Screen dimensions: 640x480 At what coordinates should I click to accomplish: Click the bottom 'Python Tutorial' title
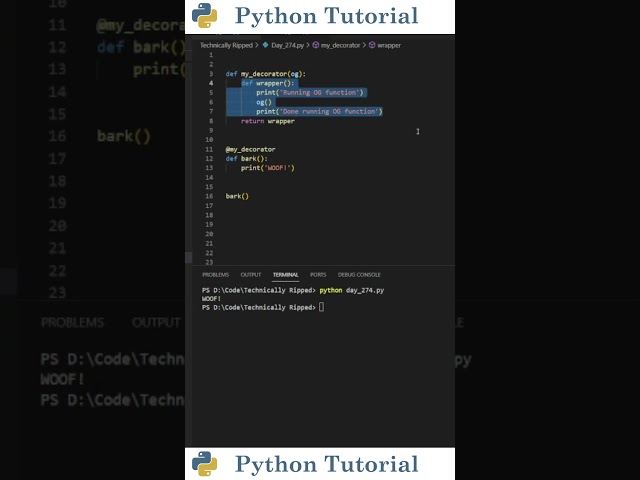click(327, 464)
